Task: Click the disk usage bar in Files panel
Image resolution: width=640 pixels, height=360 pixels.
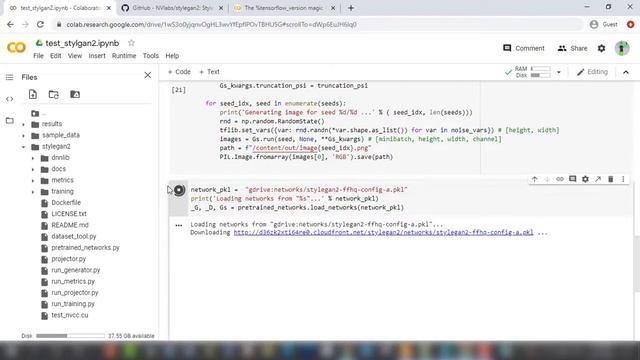Action: 70,336
